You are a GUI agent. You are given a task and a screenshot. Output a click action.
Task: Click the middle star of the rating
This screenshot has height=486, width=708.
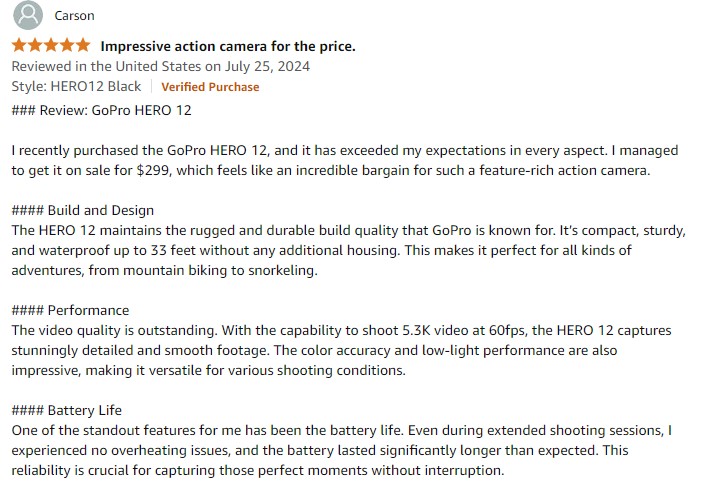[51, 46]
